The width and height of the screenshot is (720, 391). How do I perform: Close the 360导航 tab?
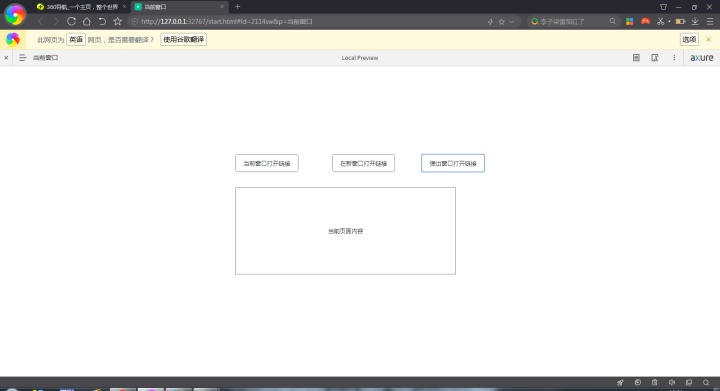pos(124,7)
